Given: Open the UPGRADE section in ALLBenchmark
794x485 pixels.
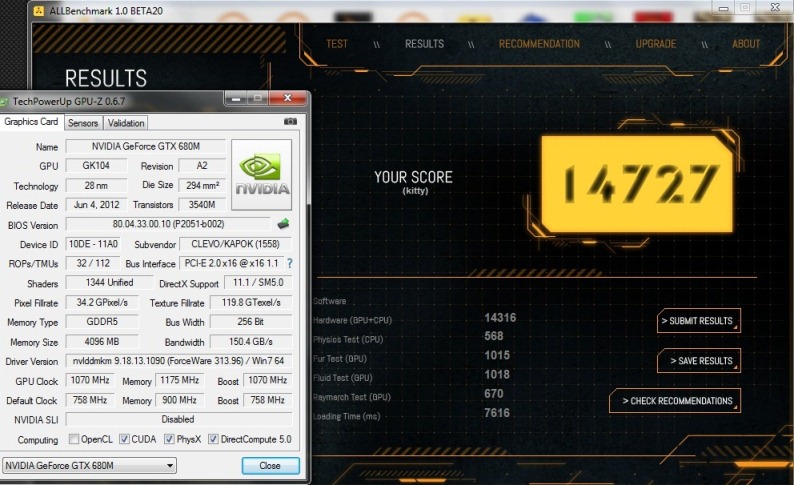Looking at the screenshot, I should [x=656, y=44].
